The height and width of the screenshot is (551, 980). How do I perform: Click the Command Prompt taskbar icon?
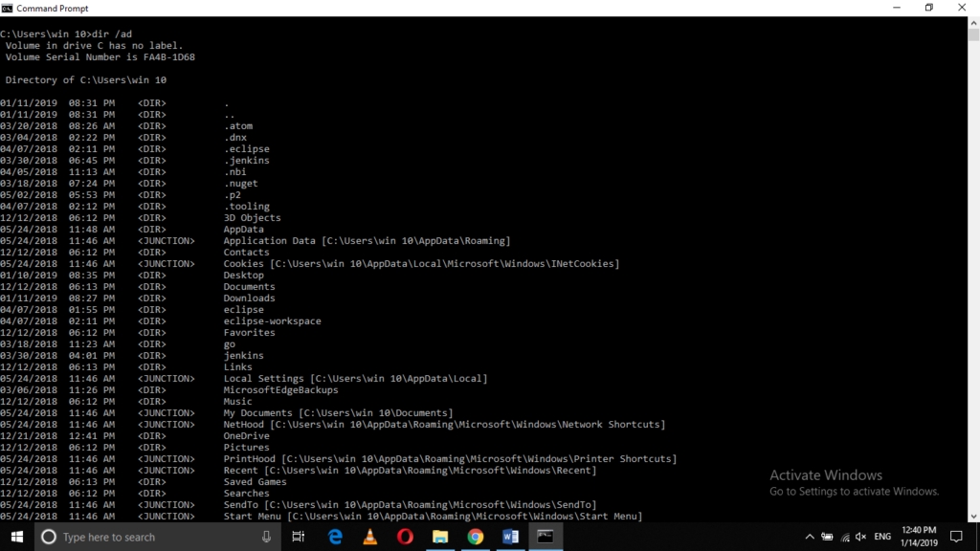(x=546, y=537)
